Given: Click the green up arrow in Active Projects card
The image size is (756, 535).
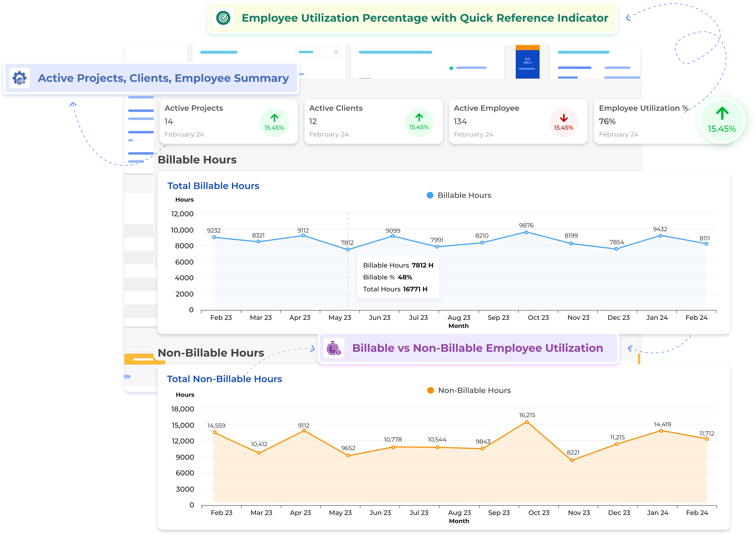Looking at the screenshot, I should [274, 118].
